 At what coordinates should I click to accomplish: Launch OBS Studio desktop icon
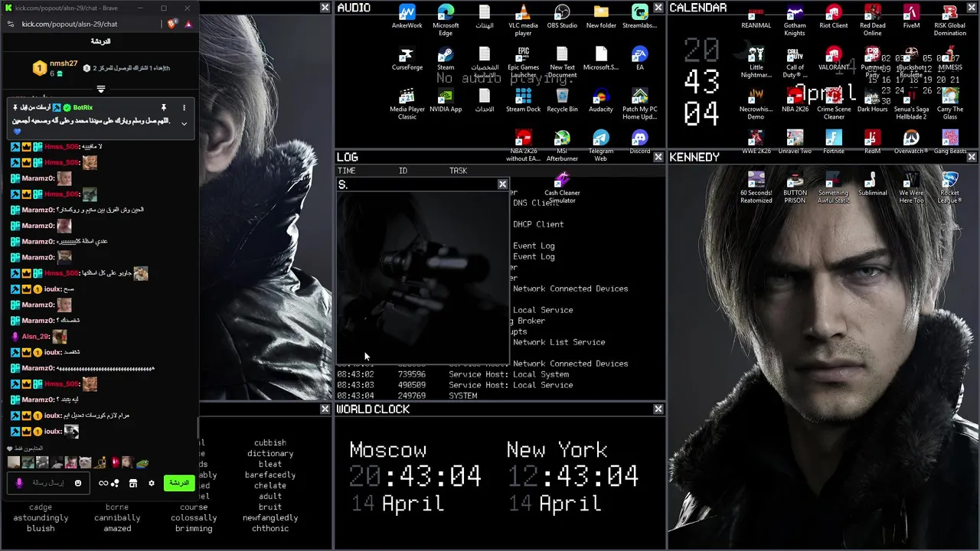pos(562,17)
